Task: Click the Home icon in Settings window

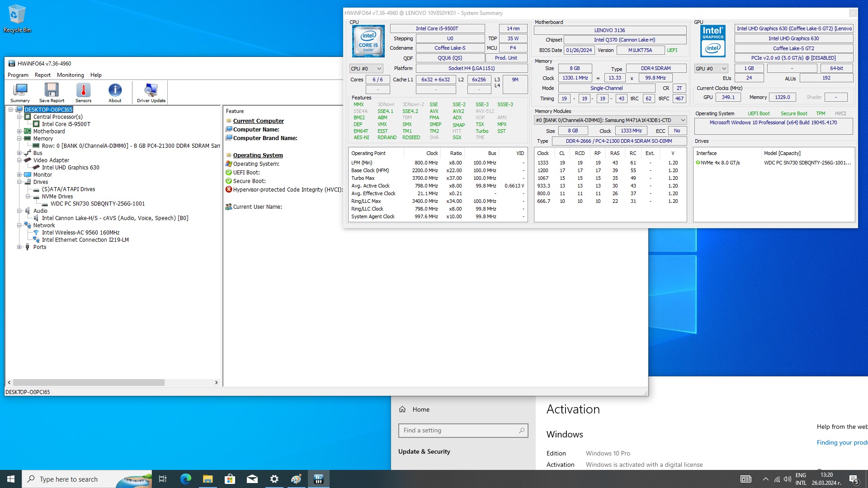Action: [x=402, y=409]
